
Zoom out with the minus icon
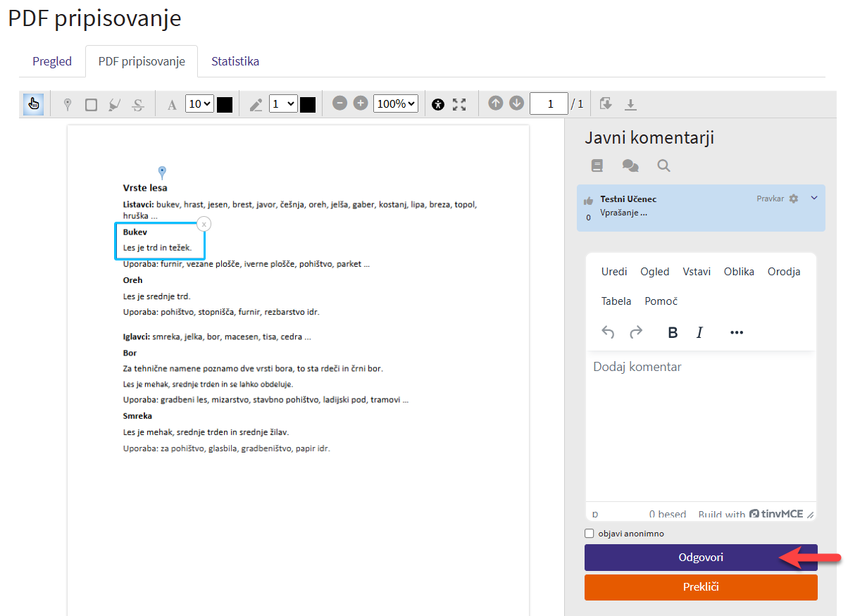[340, 103]
